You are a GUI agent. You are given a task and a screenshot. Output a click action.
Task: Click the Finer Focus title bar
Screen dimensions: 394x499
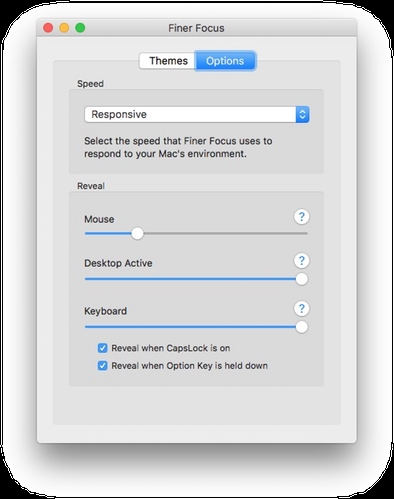(197, 28)
